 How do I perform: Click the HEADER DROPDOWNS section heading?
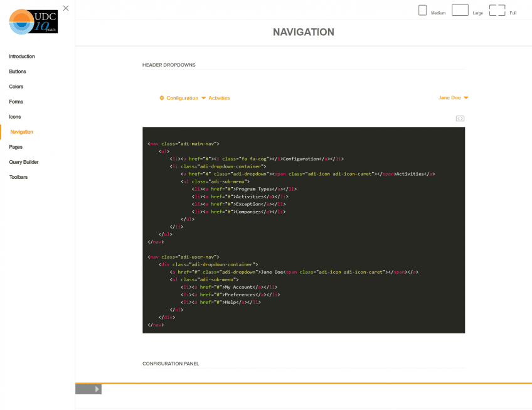169,65
